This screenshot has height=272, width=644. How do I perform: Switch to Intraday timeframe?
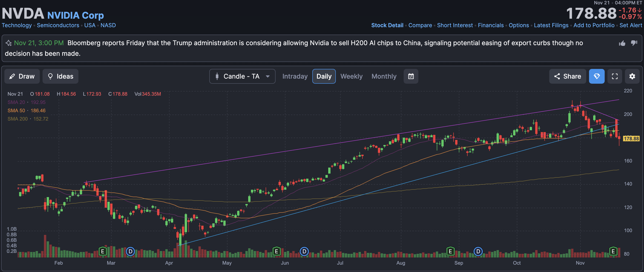tap(295, 76)
